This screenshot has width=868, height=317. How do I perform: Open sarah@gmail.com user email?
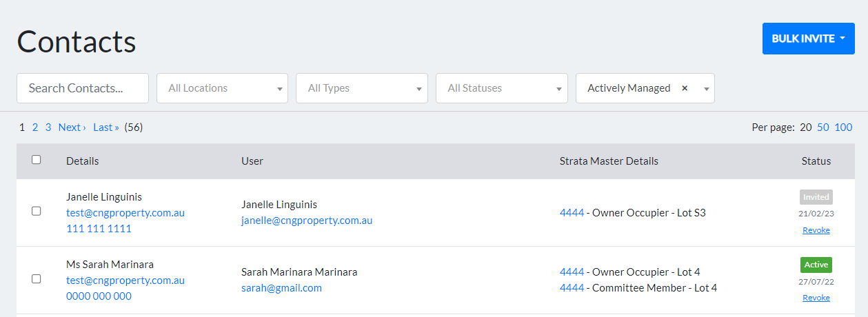click(x=281, y=288)
